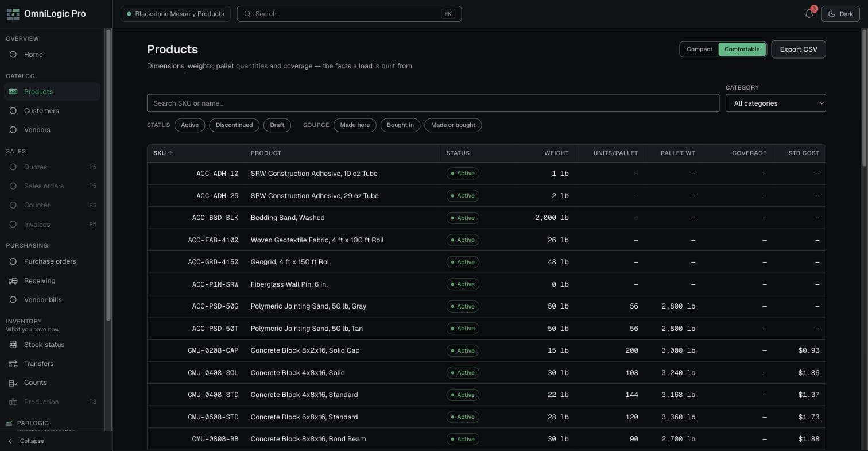Toggle the Draft status filter
Screen dimensions: 868x451
(x=277, y=125)
